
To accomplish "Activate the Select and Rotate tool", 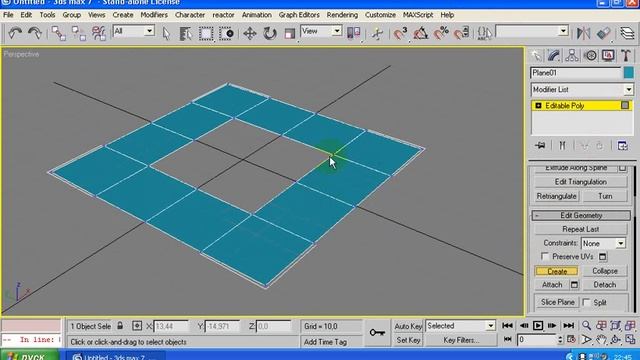I will coord(269,33).
